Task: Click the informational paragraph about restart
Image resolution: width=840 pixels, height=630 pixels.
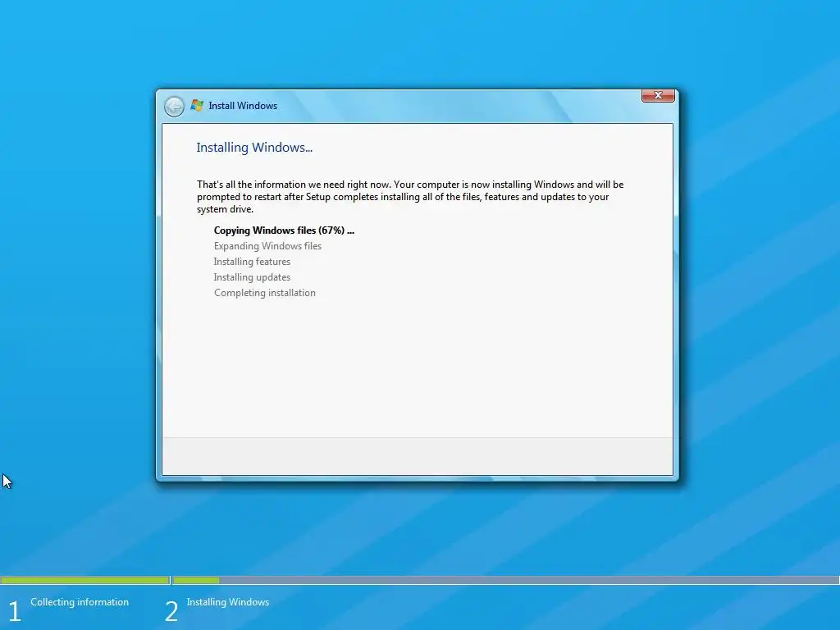Action: [410, 197]
